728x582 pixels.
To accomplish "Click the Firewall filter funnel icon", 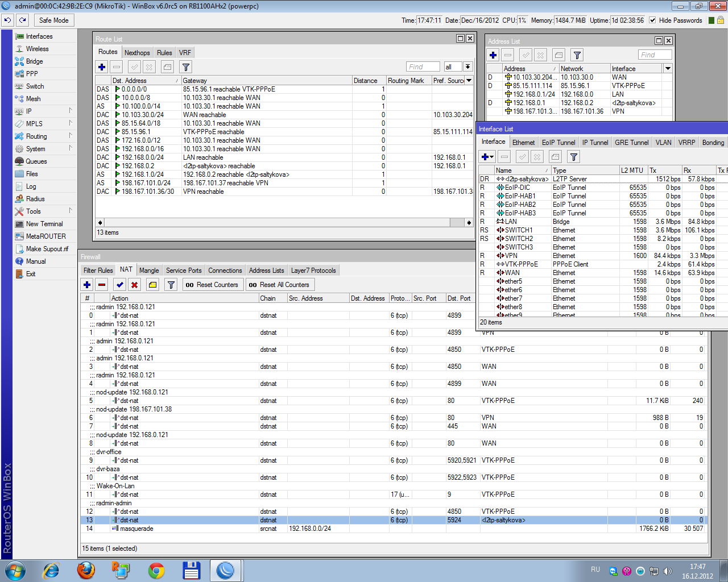I will click(x=171, y=285).
